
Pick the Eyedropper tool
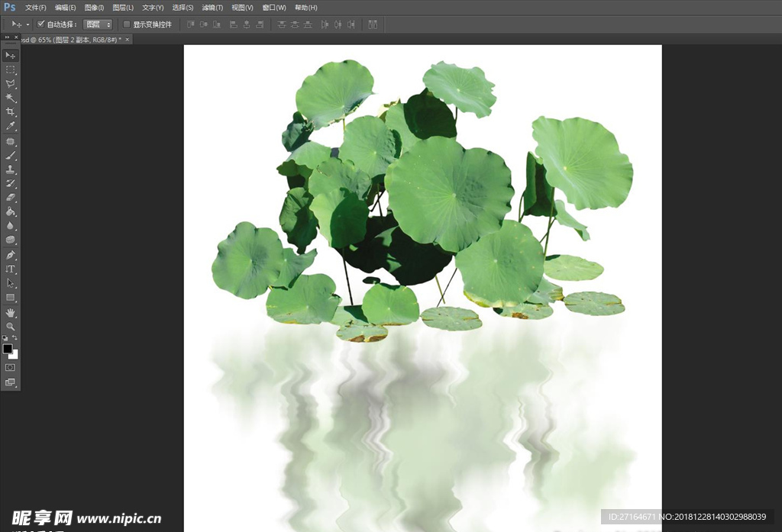click(11, 126)
